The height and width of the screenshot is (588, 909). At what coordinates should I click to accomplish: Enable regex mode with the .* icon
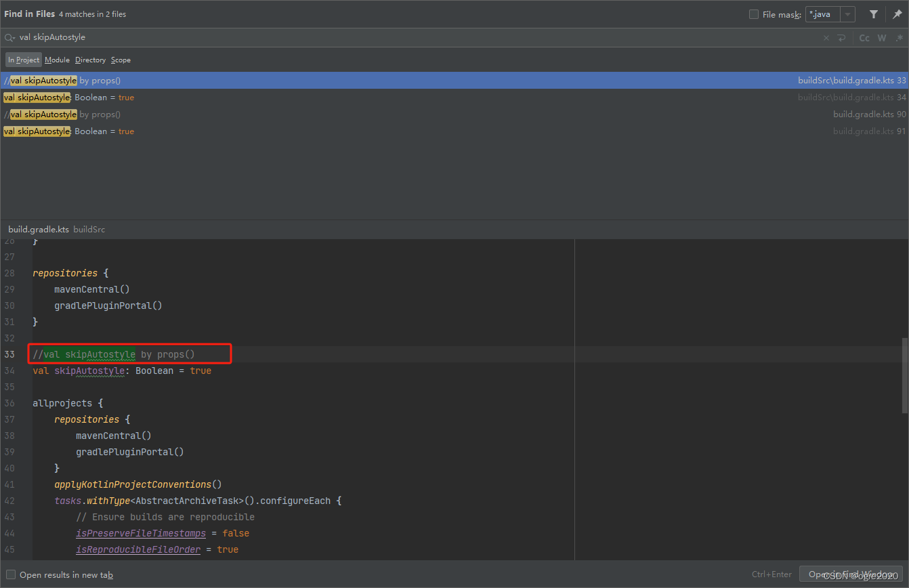point(900,38)
